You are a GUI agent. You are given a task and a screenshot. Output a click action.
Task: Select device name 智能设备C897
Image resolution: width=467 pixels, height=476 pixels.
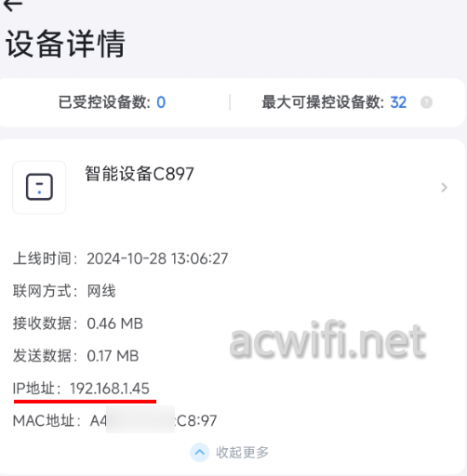point(140,174)
